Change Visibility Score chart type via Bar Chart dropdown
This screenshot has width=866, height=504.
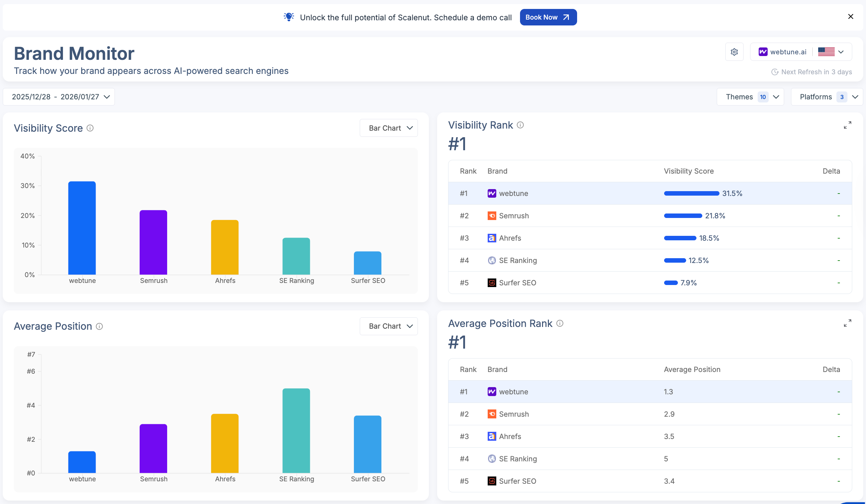(x=388, y=128)
